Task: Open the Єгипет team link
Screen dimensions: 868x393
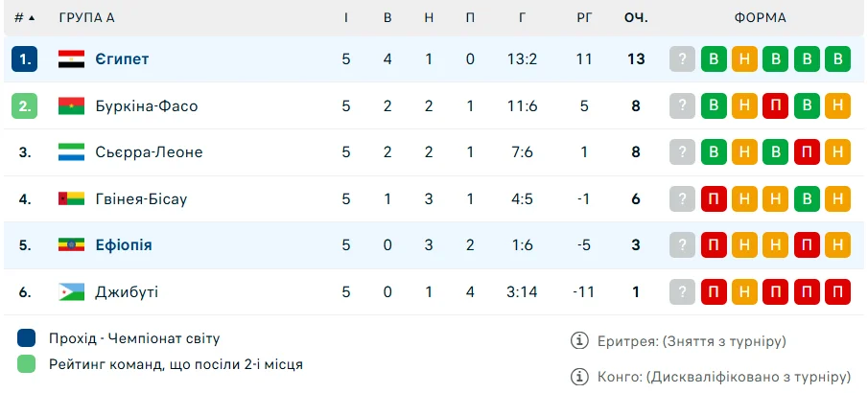Action: point(122,59)
